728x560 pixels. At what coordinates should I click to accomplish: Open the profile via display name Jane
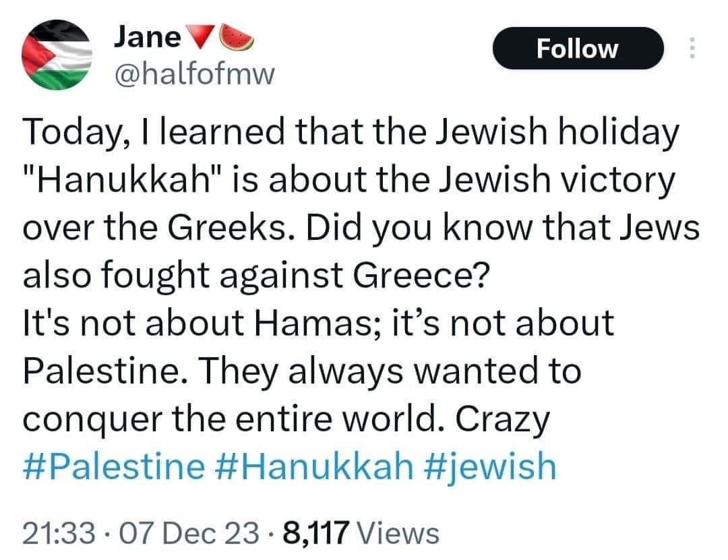point(148,36)
